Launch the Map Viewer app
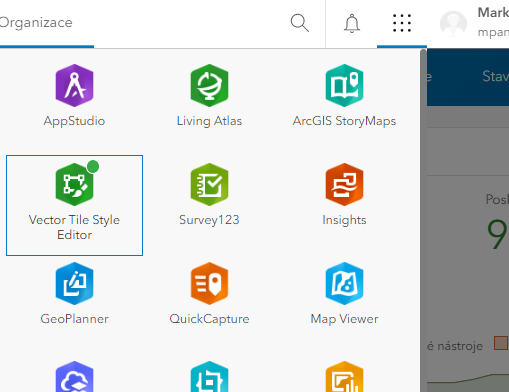This screenshot has width=509, height=392. coord(344,294)
